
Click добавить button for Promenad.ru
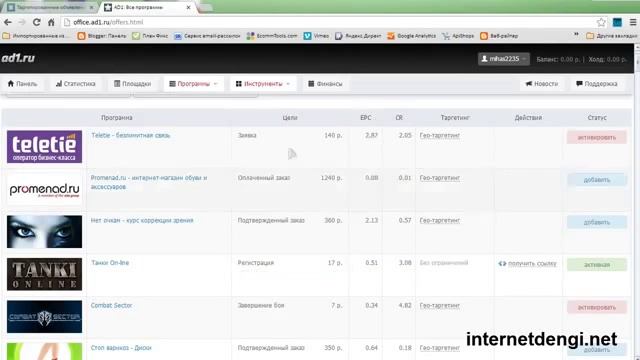point(597,180)
